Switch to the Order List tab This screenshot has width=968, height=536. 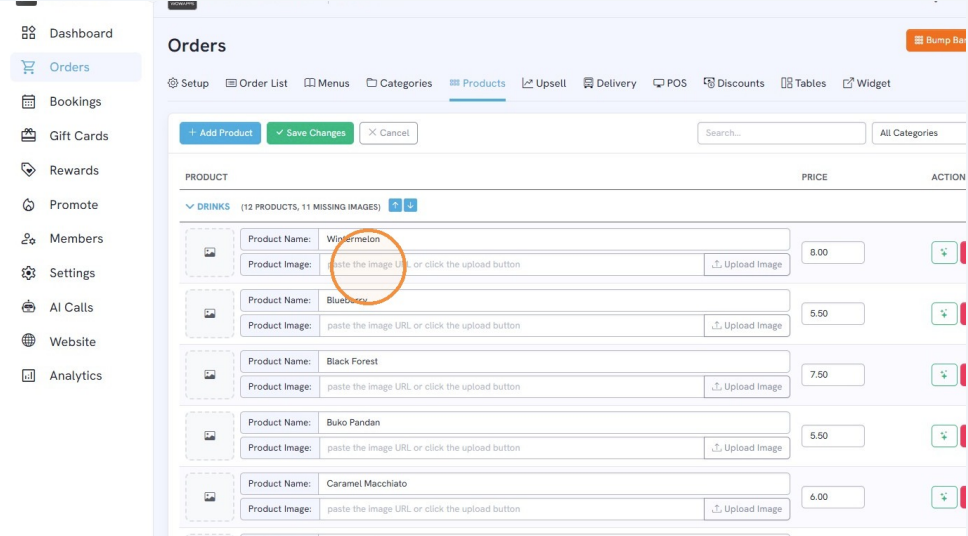pyautogui.click(x=256, y=83)
